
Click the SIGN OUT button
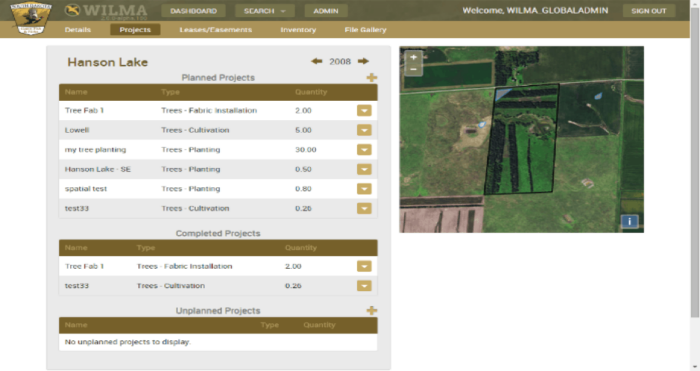649,11
